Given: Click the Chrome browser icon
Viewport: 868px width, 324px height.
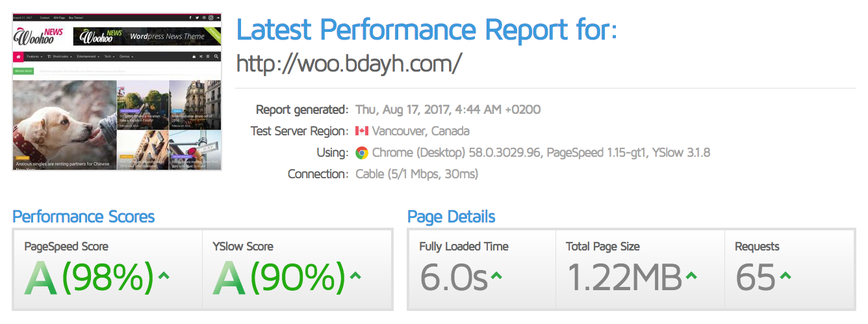Looking at the screenshot, I should tap(362, 153).
